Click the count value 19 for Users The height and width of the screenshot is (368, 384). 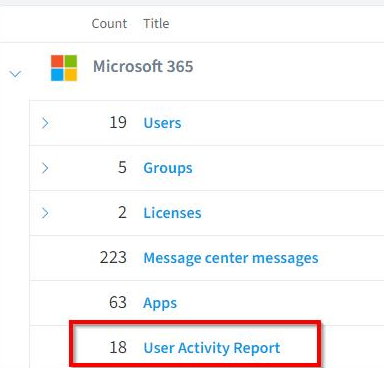coord(118,123)
